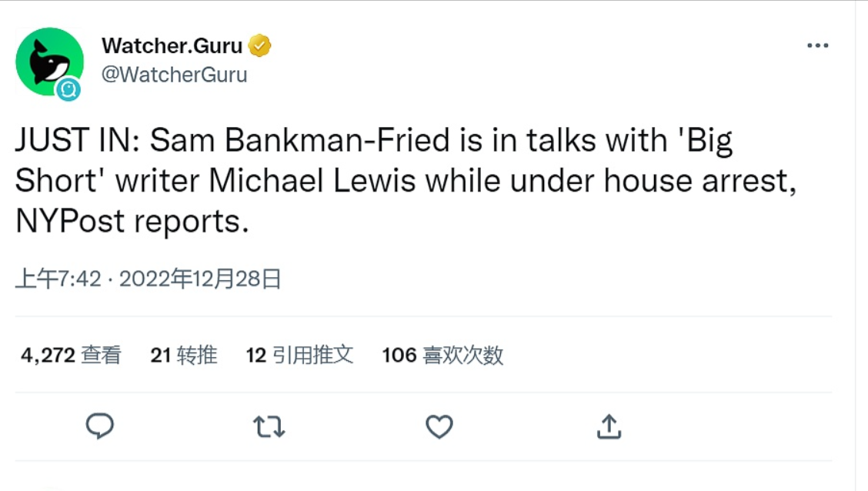Reply to the Watcher.Guru tweet

pyautogui.click(x=100, y=426)
